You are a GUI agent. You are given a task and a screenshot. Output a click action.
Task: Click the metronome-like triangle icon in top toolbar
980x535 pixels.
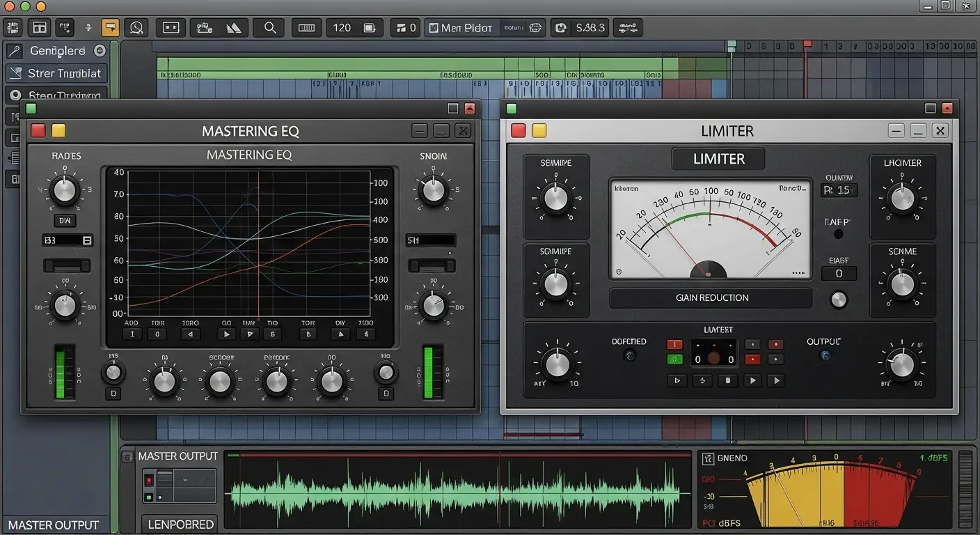tap(234, 28)
